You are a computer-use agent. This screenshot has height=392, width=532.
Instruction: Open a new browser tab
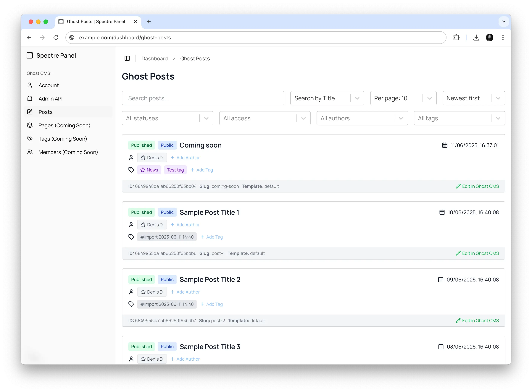[149, 22]
